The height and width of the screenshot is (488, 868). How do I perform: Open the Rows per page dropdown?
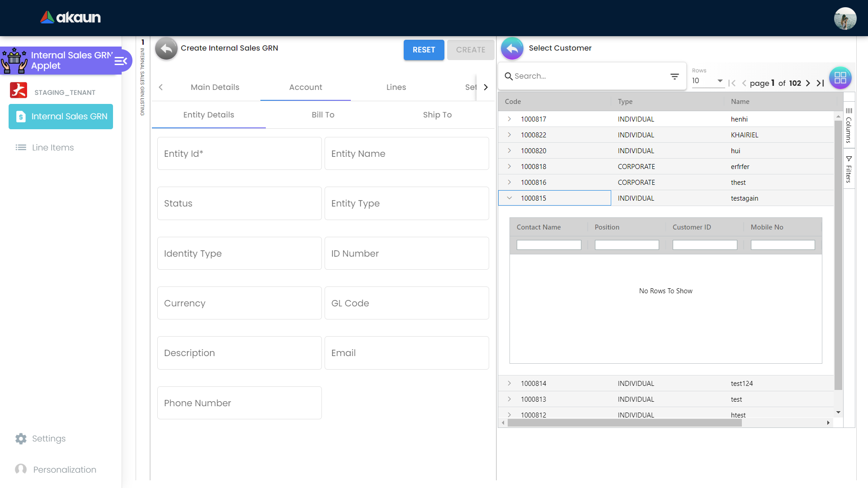pos(708,81)
